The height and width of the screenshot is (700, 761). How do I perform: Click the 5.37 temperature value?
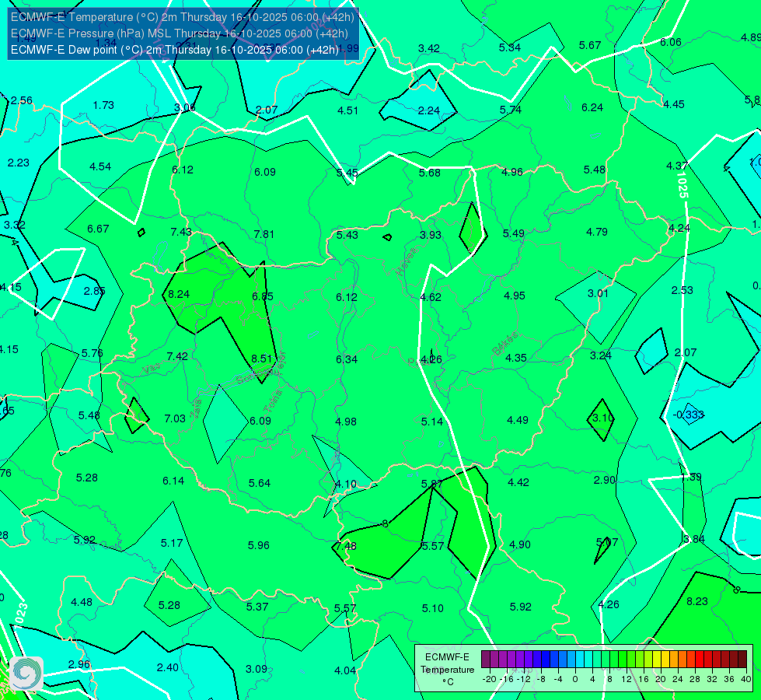pos(257,606)
